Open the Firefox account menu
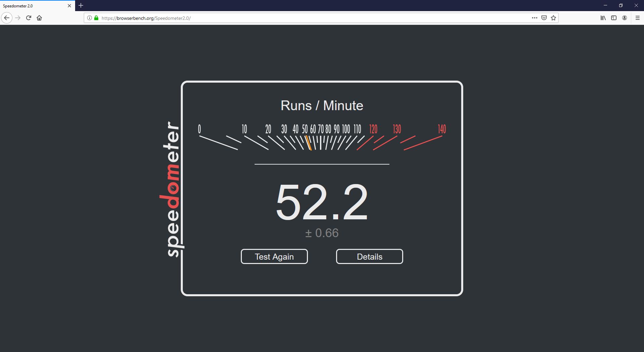The image size is (644, 352). pyautogui.click(x=625, y=18)
